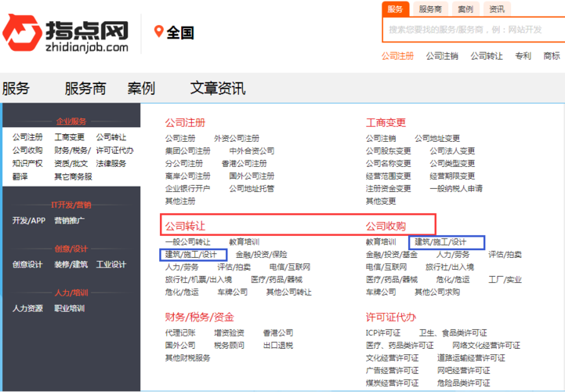Screen dimensions: 565x392
Task: Click 工业设计 in the sidebar
Action: [111, 264]
